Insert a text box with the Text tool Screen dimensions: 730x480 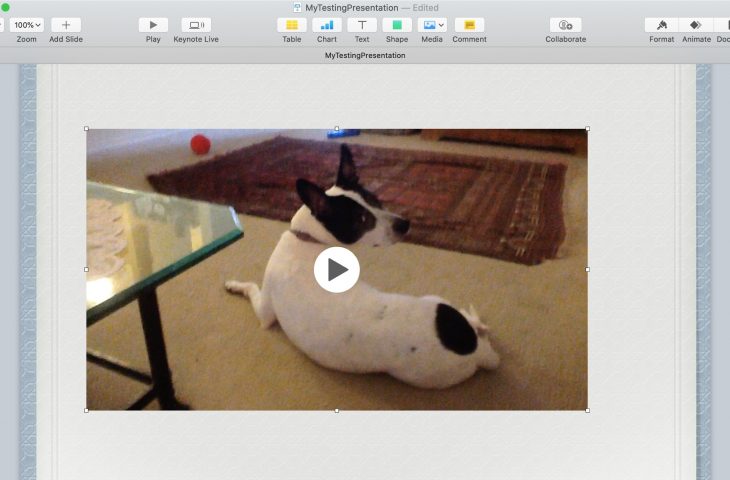tap(362, 25)
